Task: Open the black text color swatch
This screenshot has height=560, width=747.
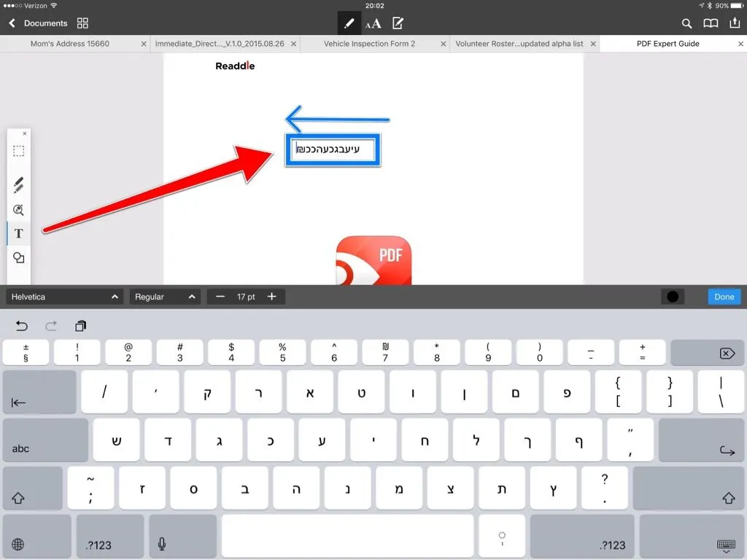Action: pyautogui.click(x=673, y=297)
